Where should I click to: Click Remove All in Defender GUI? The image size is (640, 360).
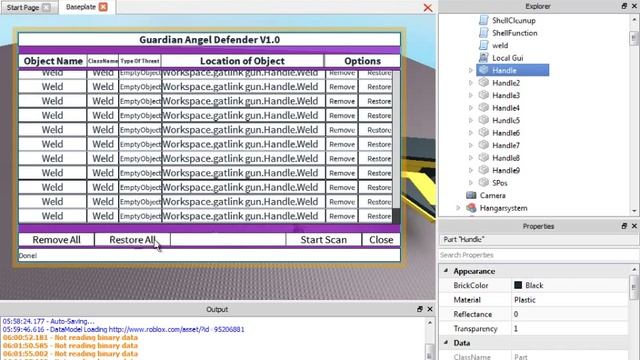(x=56, y=240)
